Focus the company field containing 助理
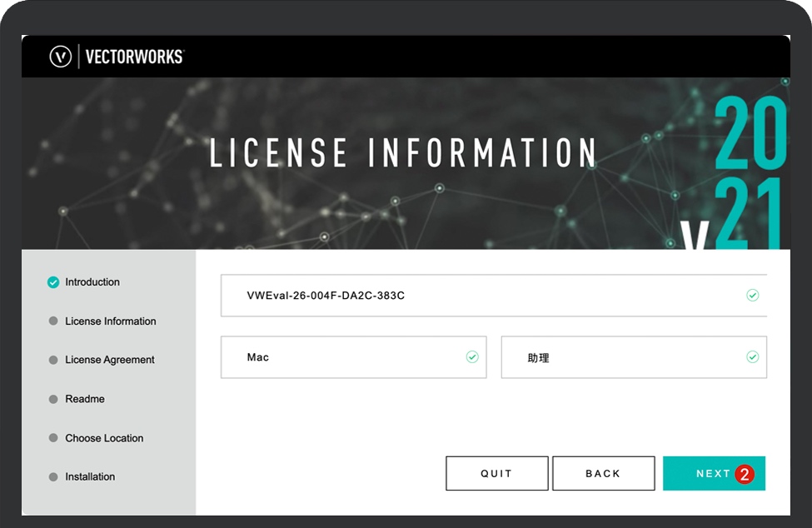This screenshot has width=812, height=528. (634, 357)
